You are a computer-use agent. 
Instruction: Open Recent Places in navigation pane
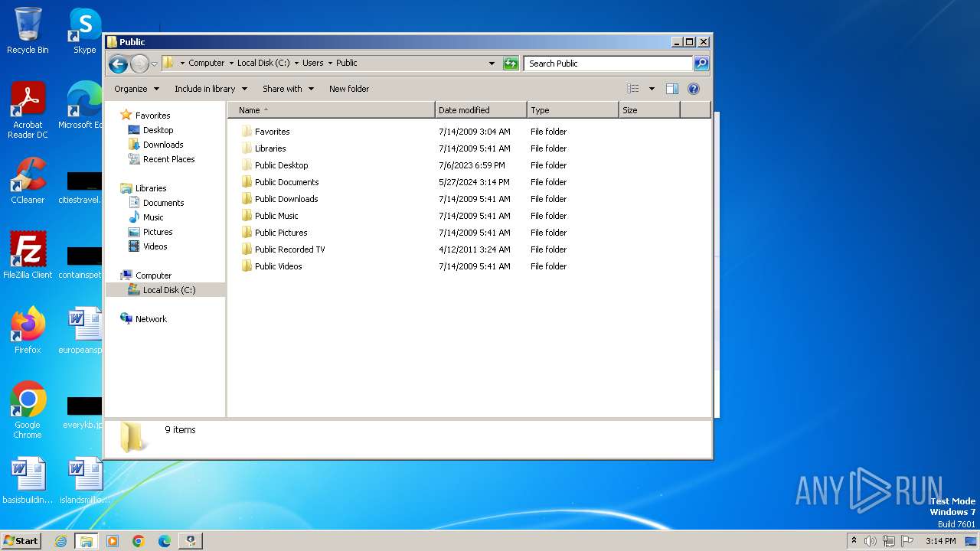pos(168,159)
